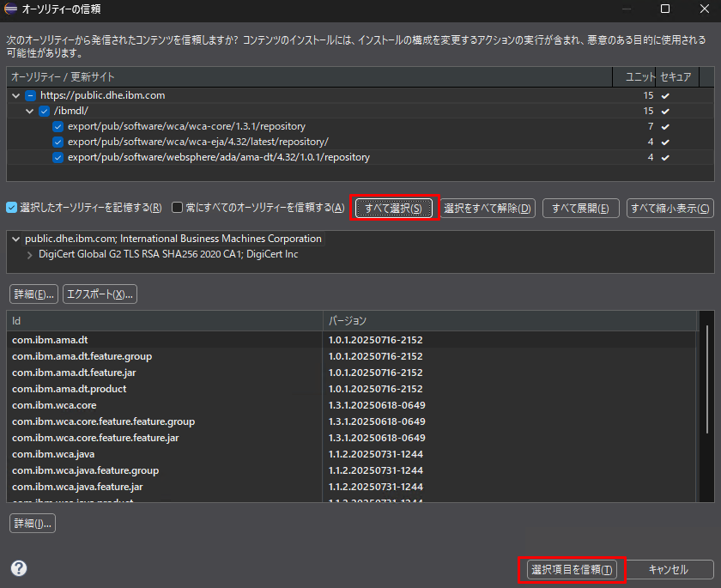Image resolution: width=721 pixels, height=588 pixels.
Task: Select International Business Machines Corporation certificate row
Action: [x=173, y=239]
